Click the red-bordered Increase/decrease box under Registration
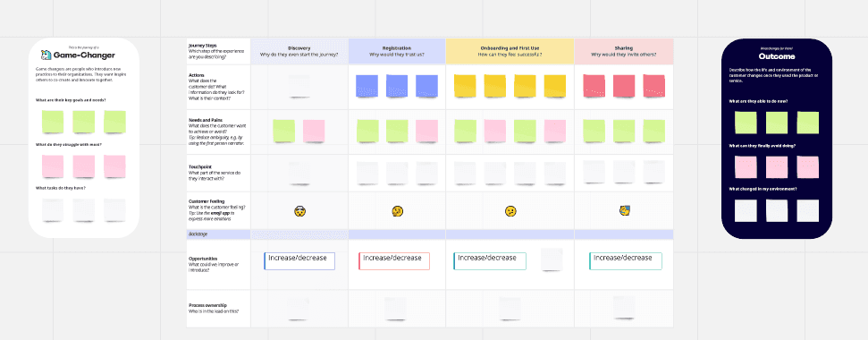 (394, 261)
